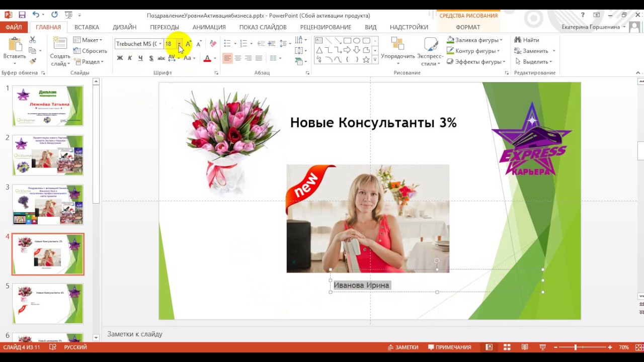Enable center text alignment
This screenshot has width=644, height=362.
coord(238,58)
